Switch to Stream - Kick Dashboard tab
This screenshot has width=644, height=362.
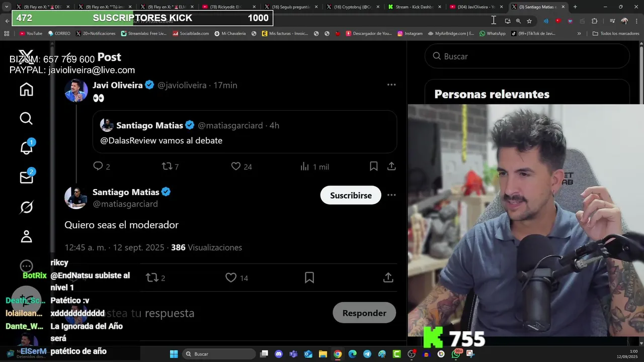click(x=414, y=7)
